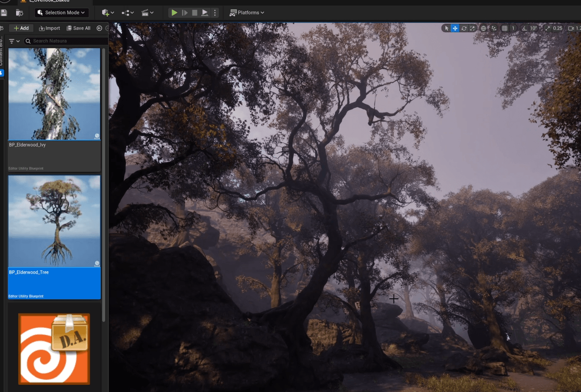Click the Import button
The width and height of the screenshot is (581, 392).
click(x=50, y=28)
